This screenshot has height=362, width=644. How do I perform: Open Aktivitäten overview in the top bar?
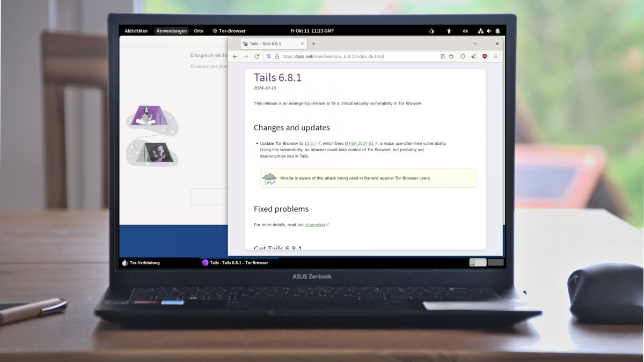[x=136, y=31]
